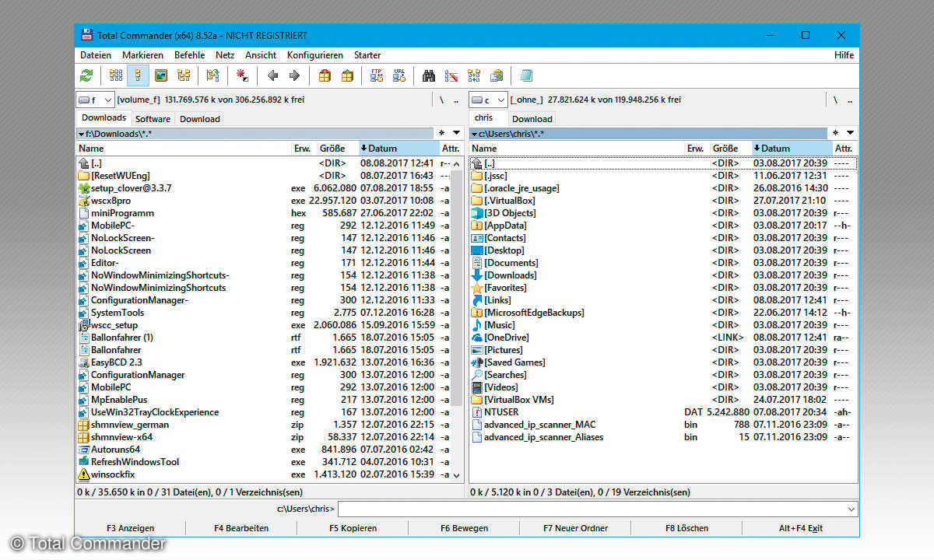The image size is (934, 560).
Task: Click F5 Kopieren button
Action: point(353,528)
